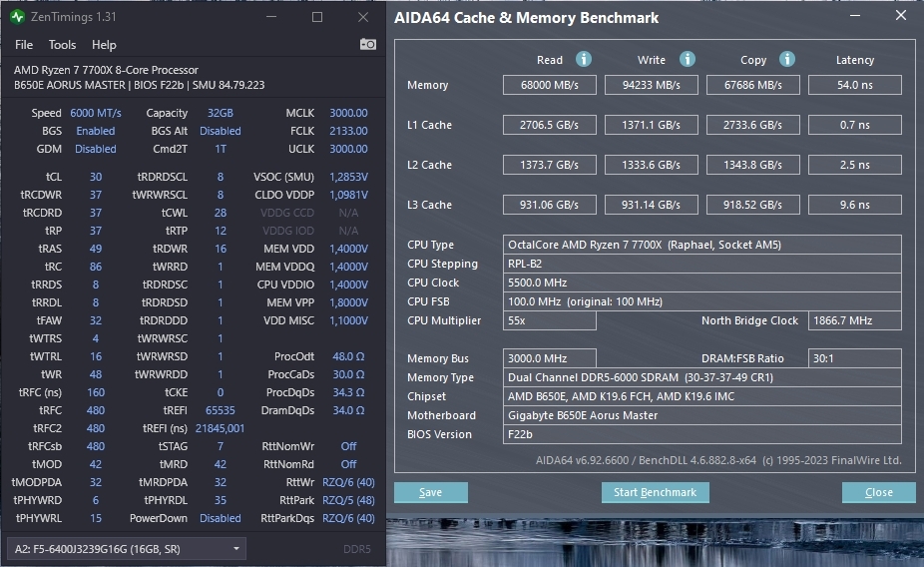Click the ZenTimings app logo icon
The height and width of the screenshot is (567, 924).
pos(18,17)
